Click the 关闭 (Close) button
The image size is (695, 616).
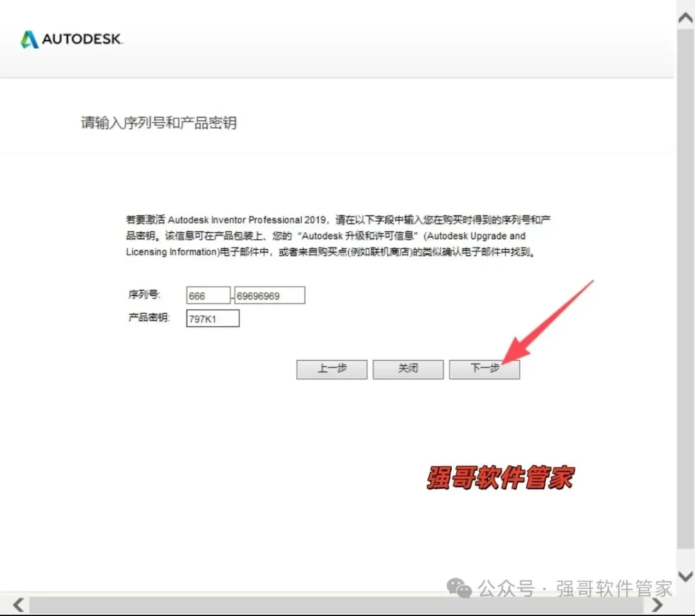point(408,369)
